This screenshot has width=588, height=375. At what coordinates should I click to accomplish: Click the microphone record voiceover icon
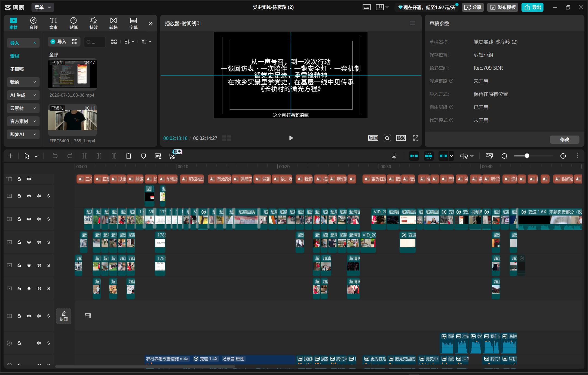coord(394,156)
